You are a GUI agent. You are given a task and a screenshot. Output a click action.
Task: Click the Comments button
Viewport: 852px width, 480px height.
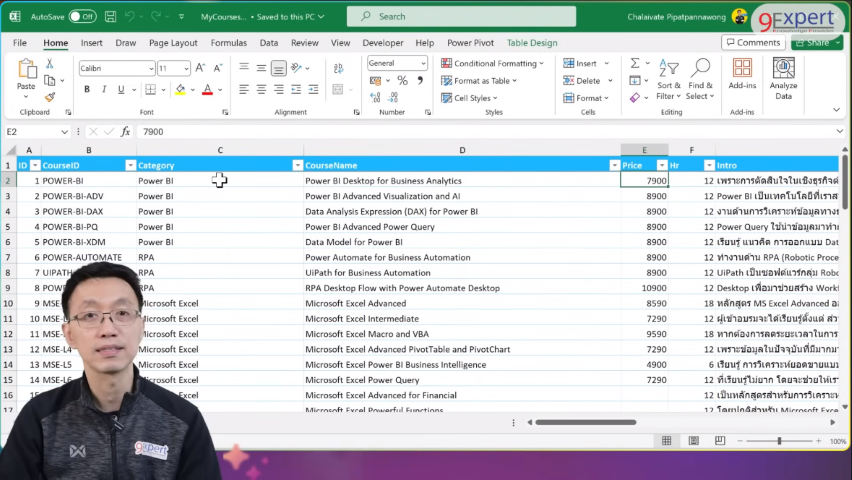tap(753, 42)
